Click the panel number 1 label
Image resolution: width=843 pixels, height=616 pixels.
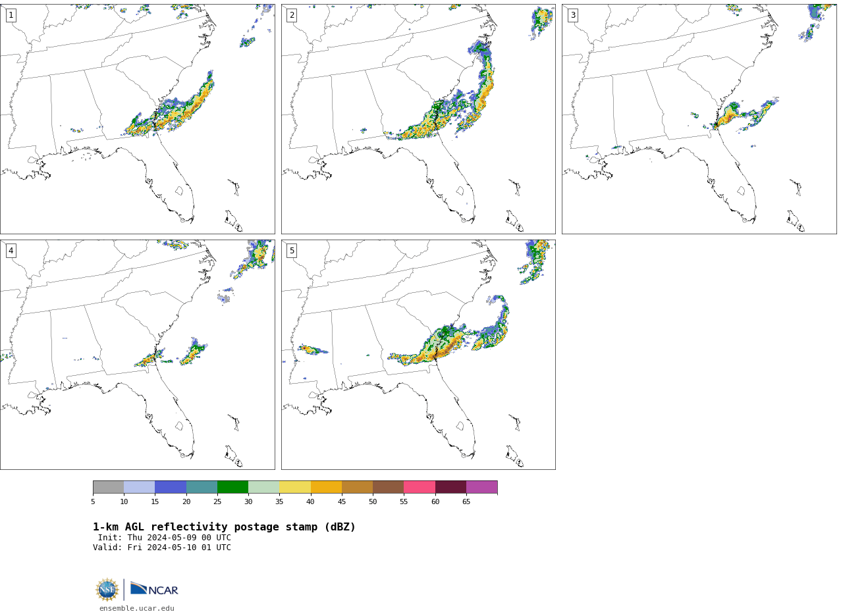point(11,15)
